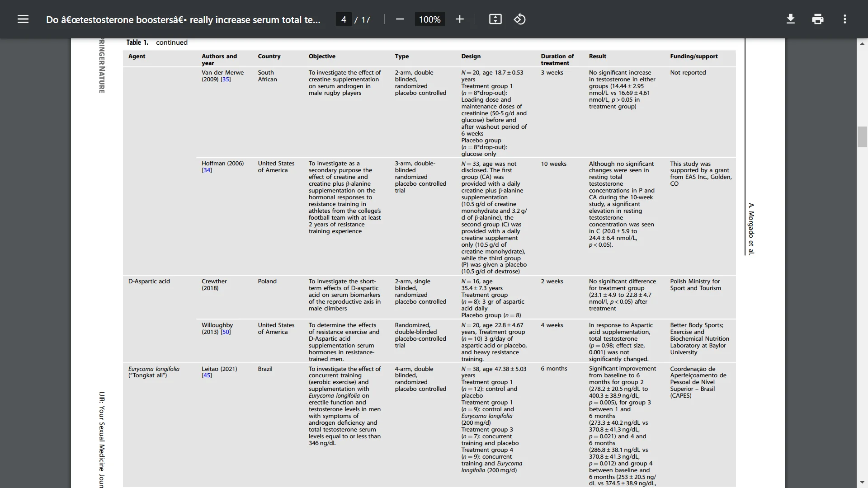This screenshot has width=868, height=488.
Task: Zoom out with the minus icon
Action: click(x=400, y=19)
